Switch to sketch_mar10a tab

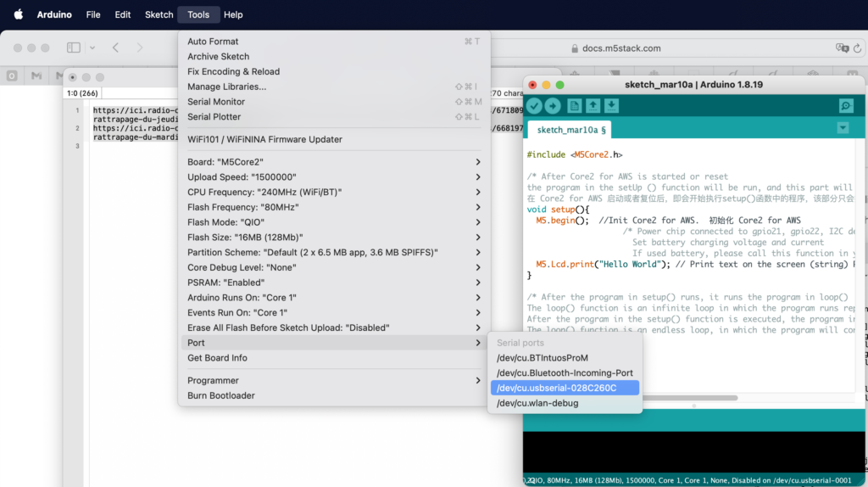click(570, 130)
